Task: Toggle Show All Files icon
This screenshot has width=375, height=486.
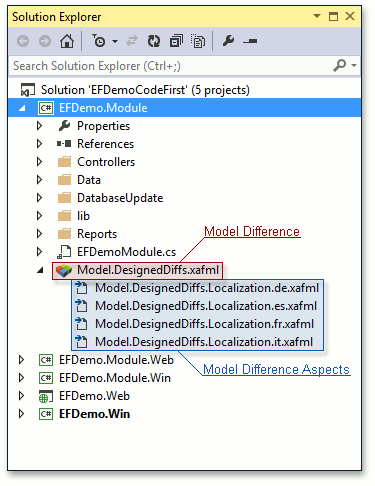Action: [198, 41]
